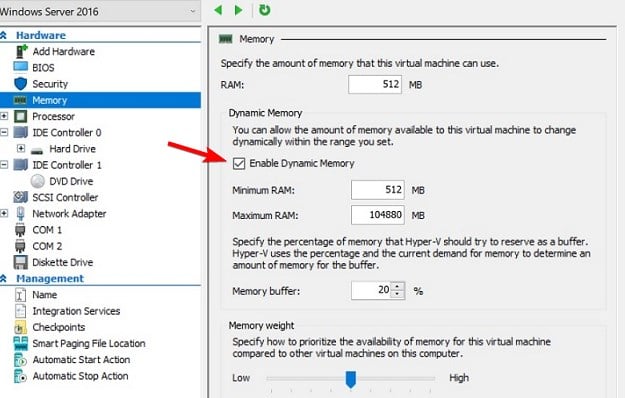
Task: Click the BIOS monitor icon
Action: (x=20, y=67)
